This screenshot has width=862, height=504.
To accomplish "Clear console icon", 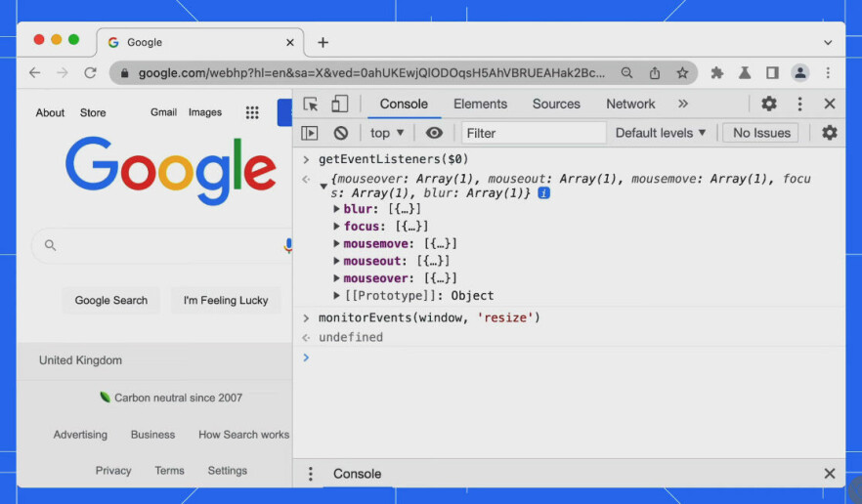I will (341, 133).
